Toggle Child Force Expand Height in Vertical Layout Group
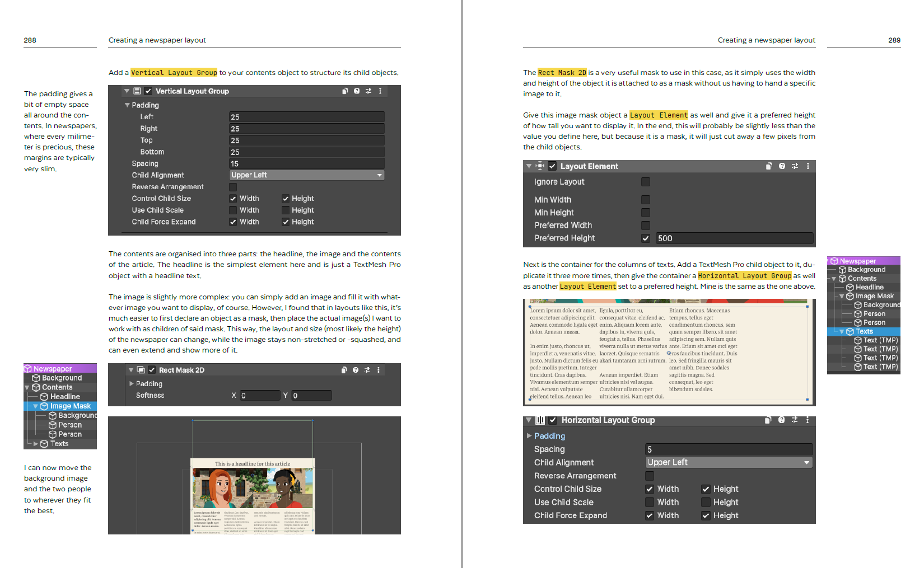This screenshot has width=924, height=568. point(286,222)
